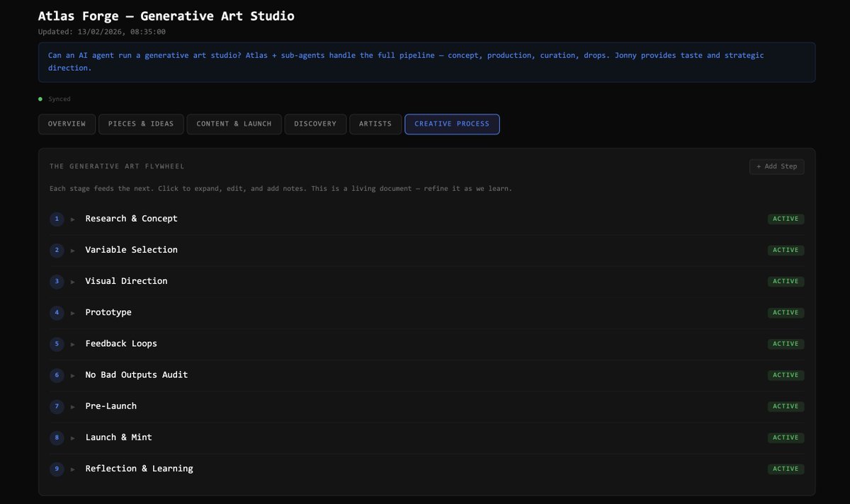Open the Prototype title
The width and height of the screenshot is (850, 504).
108,312
